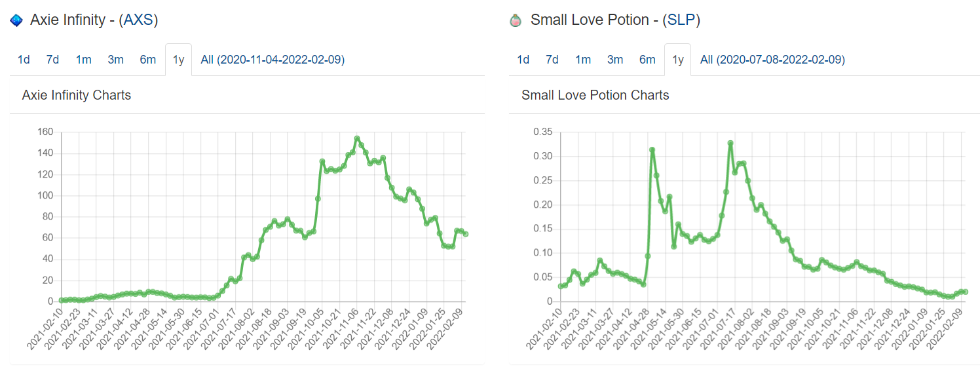This screenshot has height=367, width=980.
Task: Click the last AXS data point at 2022-02-09
Action: (465, 234)
